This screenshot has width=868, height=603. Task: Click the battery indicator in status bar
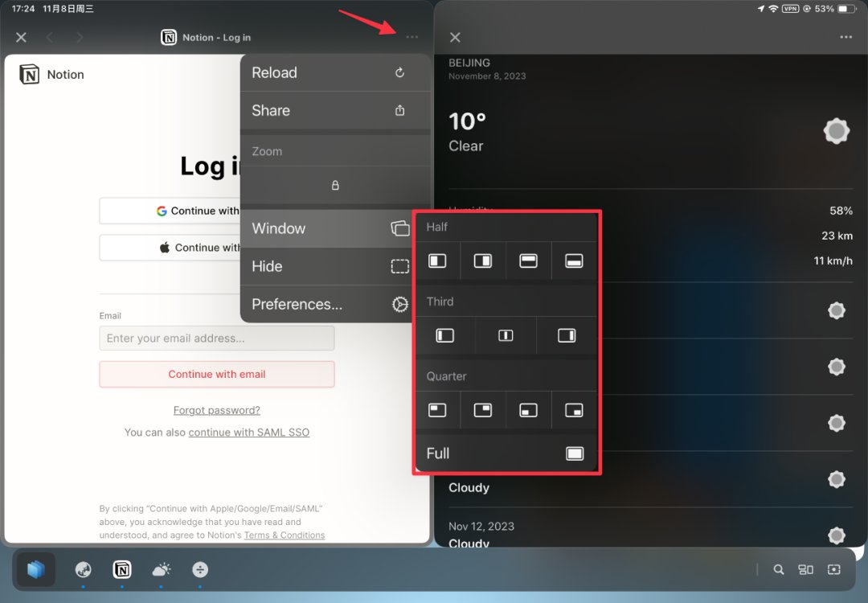coord(846,9)
